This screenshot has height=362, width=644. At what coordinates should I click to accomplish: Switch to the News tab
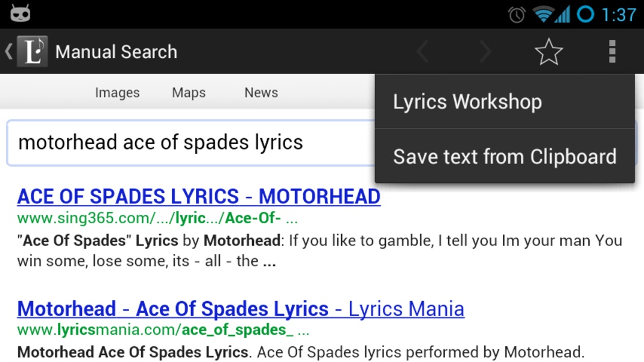[261, 92]
